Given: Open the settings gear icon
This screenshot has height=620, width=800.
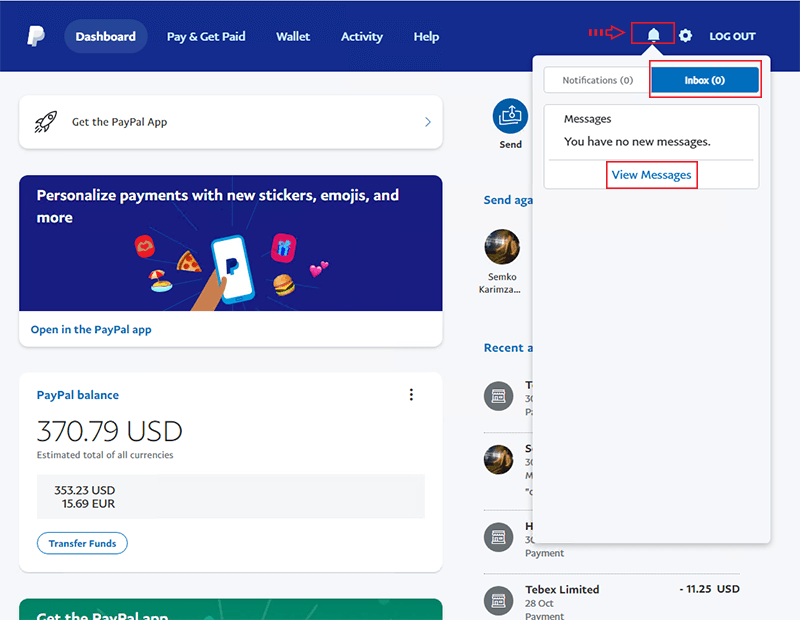Looking at the screenshot, I should (x=685, y=35).
